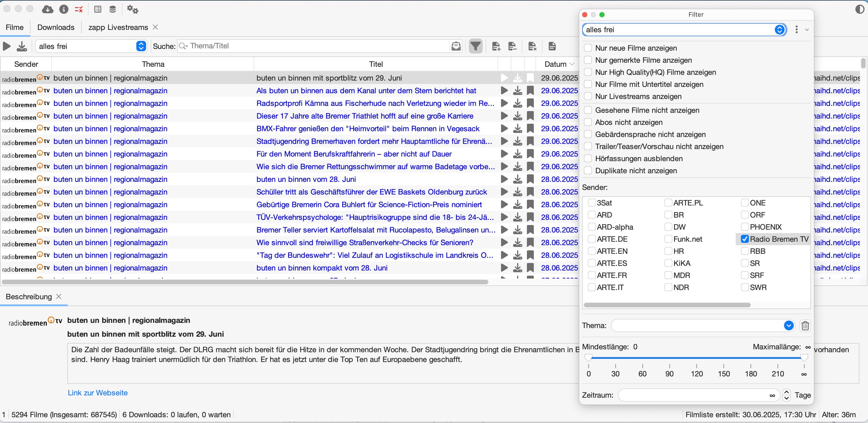868x423 pixels.
Task: Click the Maximallänge slider handle at infinity
Action: point(804,358)
